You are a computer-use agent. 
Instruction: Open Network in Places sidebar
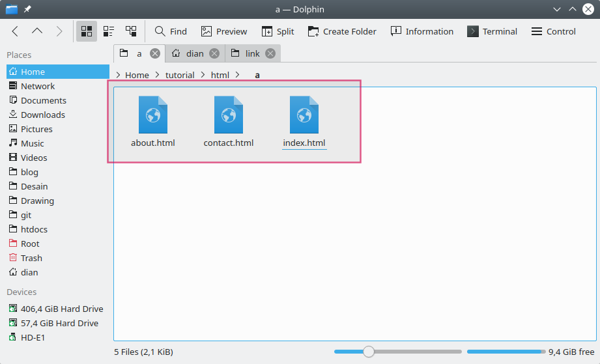(x=58, y=86)
